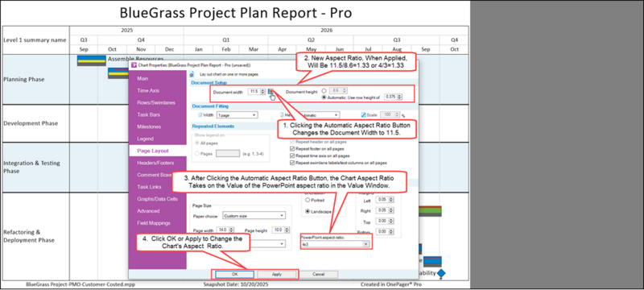644x290 pixels.
Task: Choose Landscape orientation
Action: point(308,211)
